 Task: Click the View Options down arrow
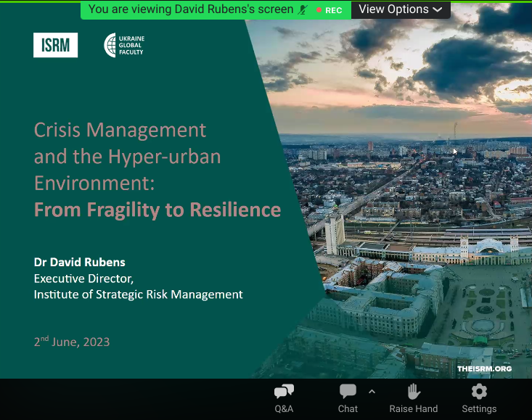coord(437,10)
